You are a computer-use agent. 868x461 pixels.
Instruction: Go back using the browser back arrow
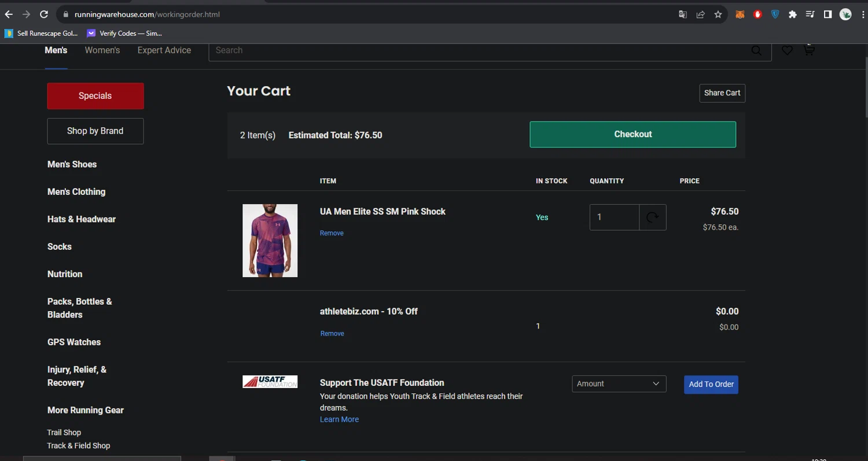point(9,14)
